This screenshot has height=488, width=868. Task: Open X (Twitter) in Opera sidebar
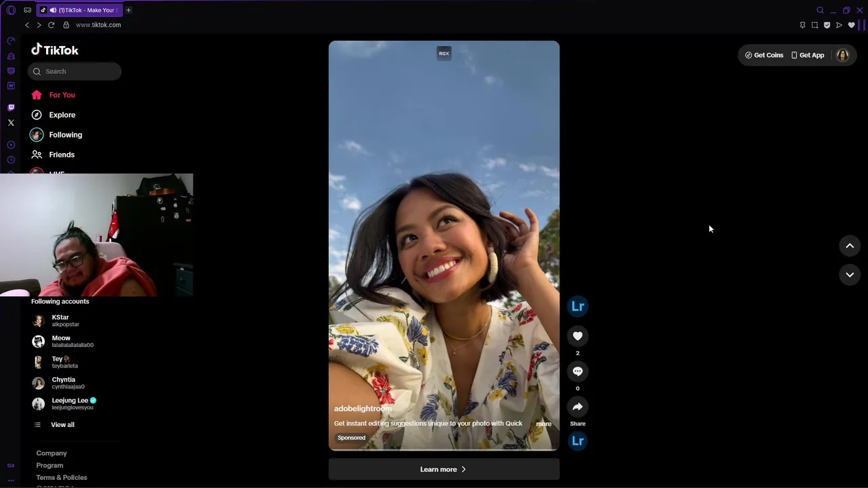[11, 123]
